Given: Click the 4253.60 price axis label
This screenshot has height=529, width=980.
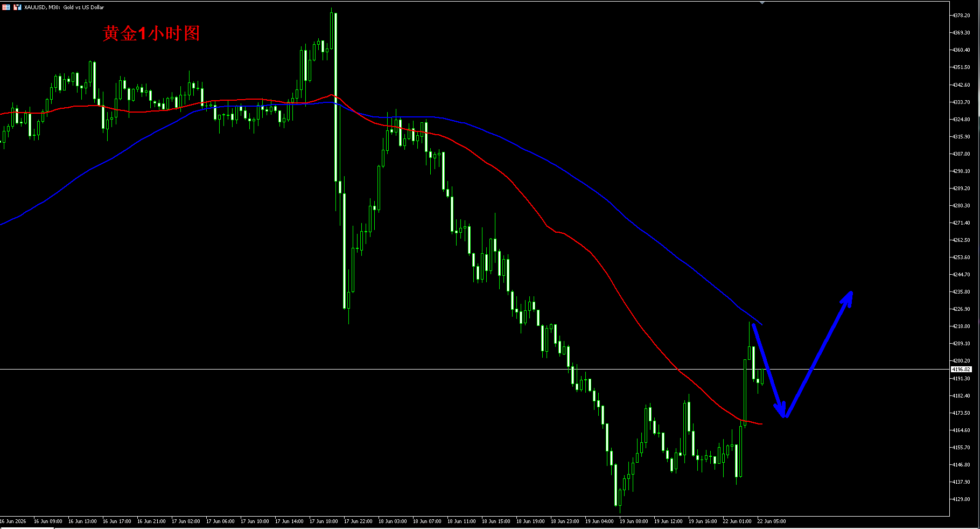Looking at the screenshot, I should coord(961,257).
